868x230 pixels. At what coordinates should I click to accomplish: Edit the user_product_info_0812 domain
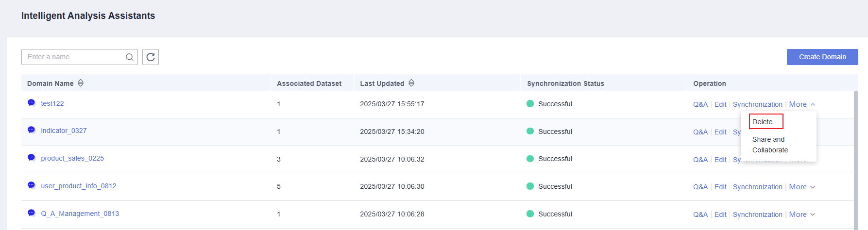point(720,187)
